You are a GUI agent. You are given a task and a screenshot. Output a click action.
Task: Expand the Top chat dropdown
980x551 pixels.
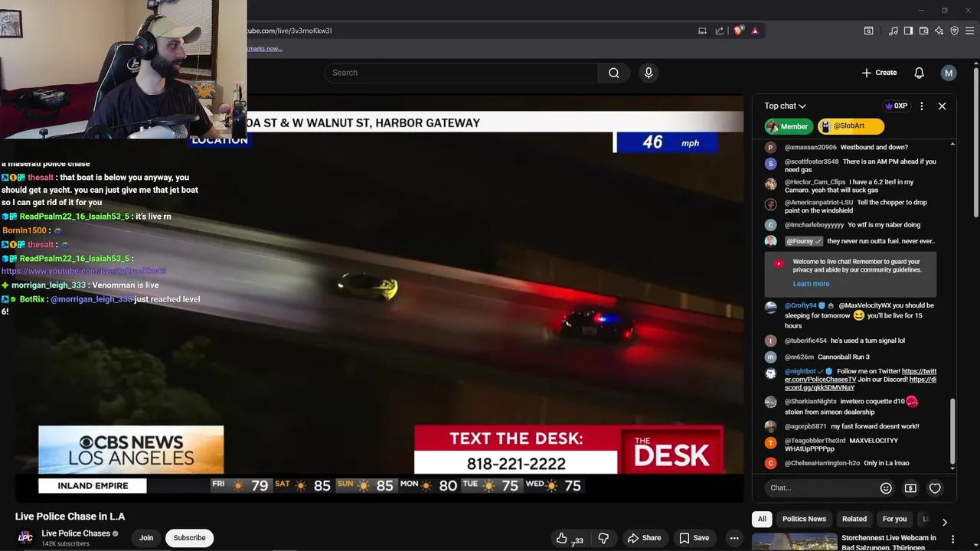786,106
